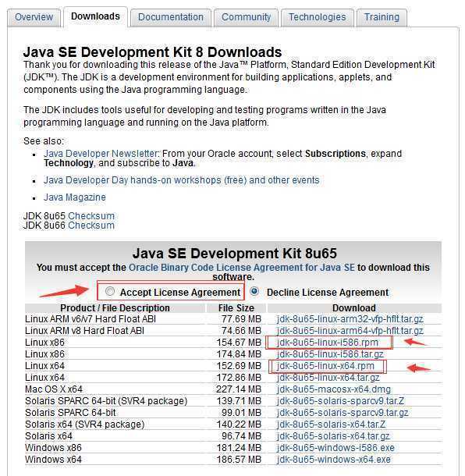Open Oracle Binary Code License Agreement link

242,268
